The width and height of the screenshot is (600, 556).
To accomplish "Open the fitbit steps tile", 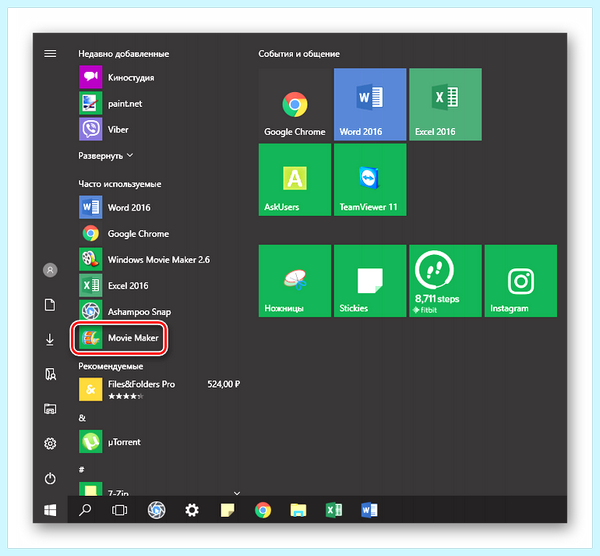I will click(x=445, y=281).
